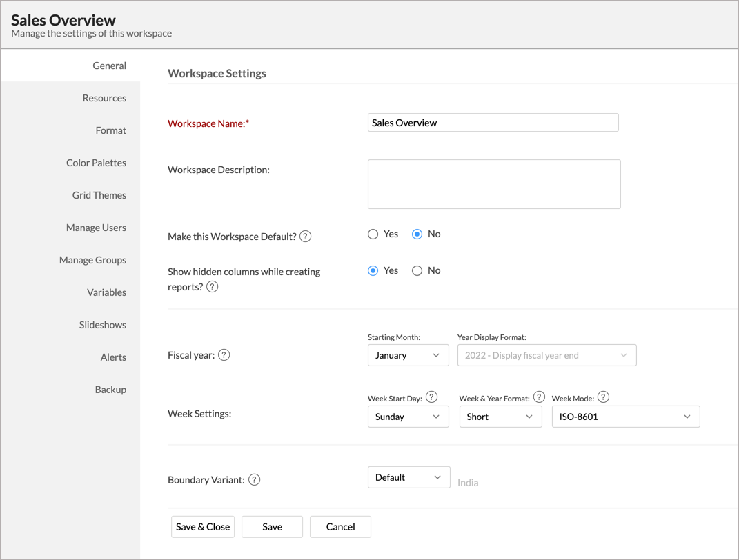Click help icon beside Make this Workspace Default

pyautogui.click(x=305, y=237)
